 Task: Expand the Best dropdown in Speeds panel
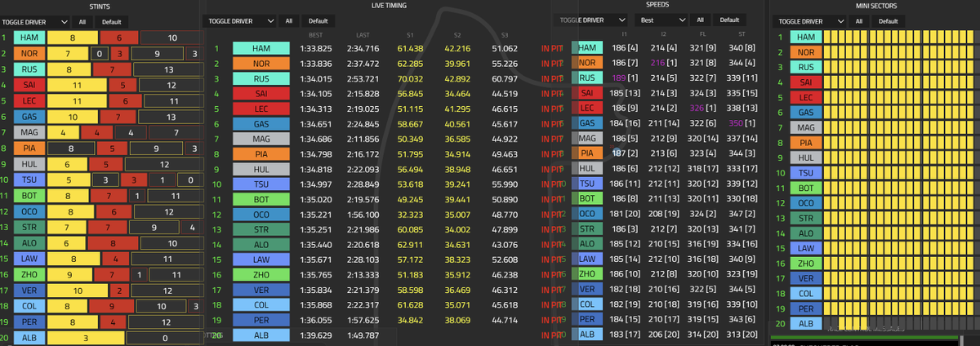pyautogui.click(x=661, y=20)
